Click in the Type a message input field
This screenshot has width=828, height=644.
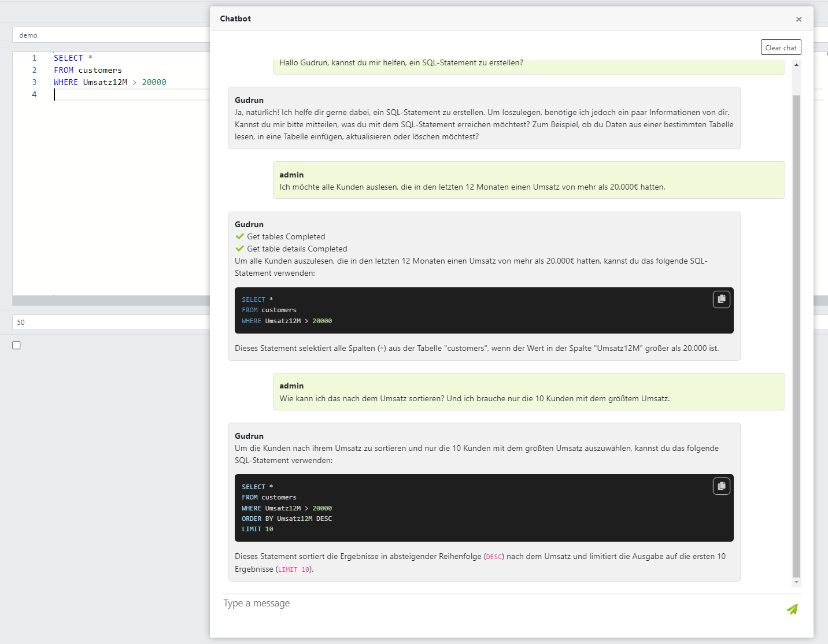(405, 603)
